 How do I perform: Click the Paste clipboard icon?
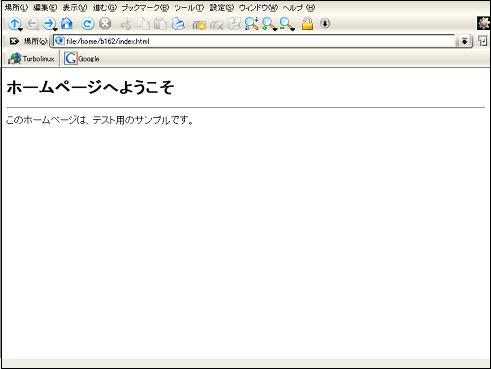pyautogui.click(x=161, y=24)
